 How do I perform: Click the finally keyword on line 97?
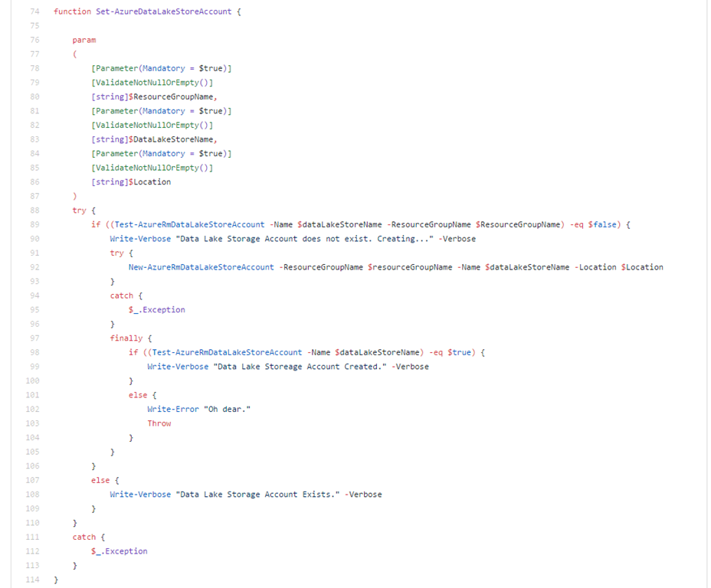click(126, 338)
